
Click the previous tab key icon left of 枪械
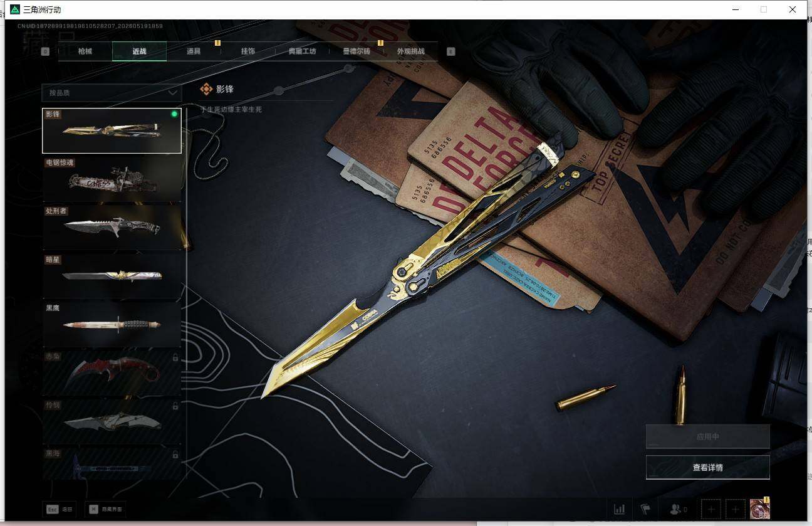[45, 51]
